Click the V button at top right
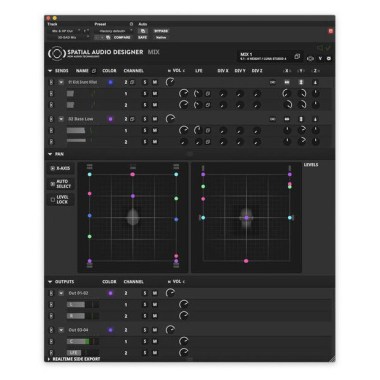Image resolution: width=380 pixels, height=380 pixels. pos(320,59)
